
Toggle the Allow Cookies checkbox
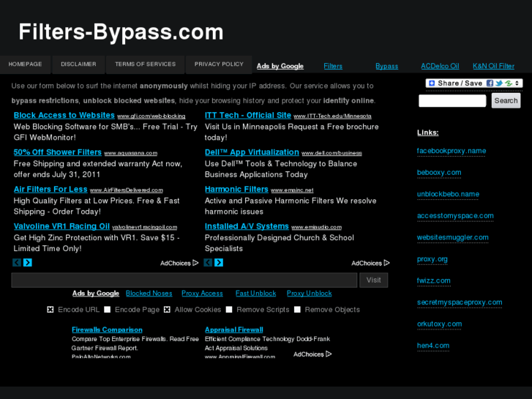(167, 310)
